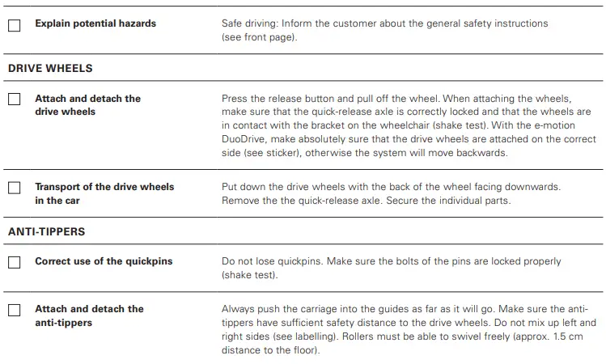Click the 'Explain potential hazards' label text

tap(95, 23)
